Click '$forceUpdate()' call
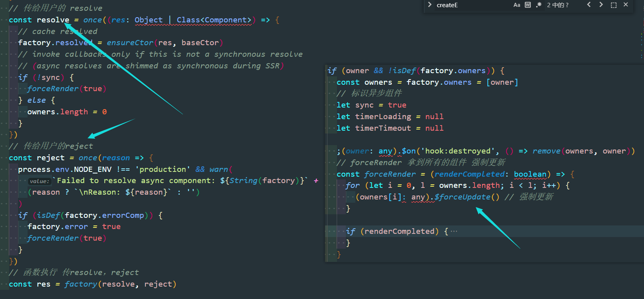 point(467,197)
